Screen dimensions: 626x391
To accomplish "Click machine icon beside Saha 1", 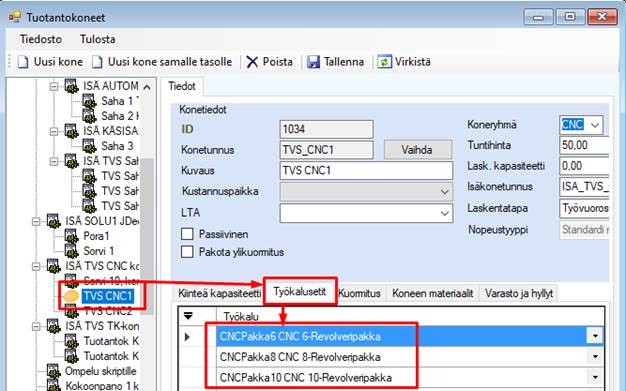I will coord(89,101).
